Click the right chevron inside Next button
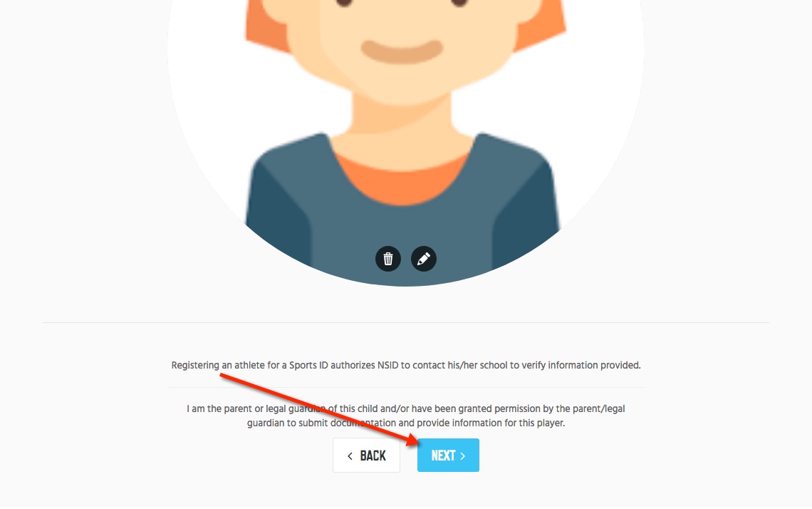 [x=463, y=456]
